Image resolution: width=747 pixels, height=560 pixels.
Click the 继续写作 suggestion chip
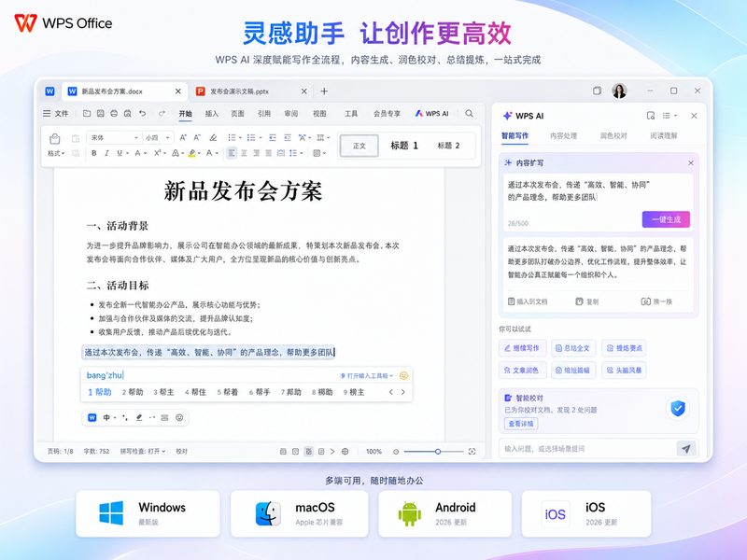tap(522, 348)
